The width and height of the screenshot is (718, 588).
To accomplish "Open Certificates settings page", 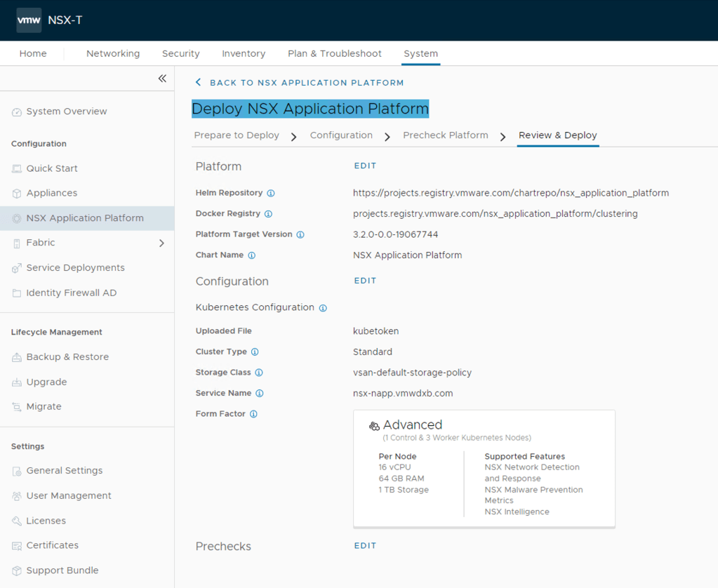I will (52, 545).
